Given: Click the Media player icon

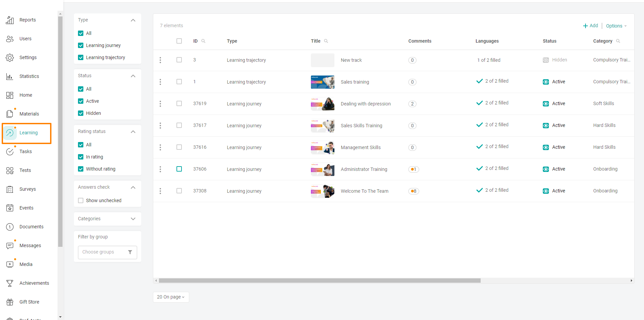Looking at the screenshot, I should [x=10, y=265].
